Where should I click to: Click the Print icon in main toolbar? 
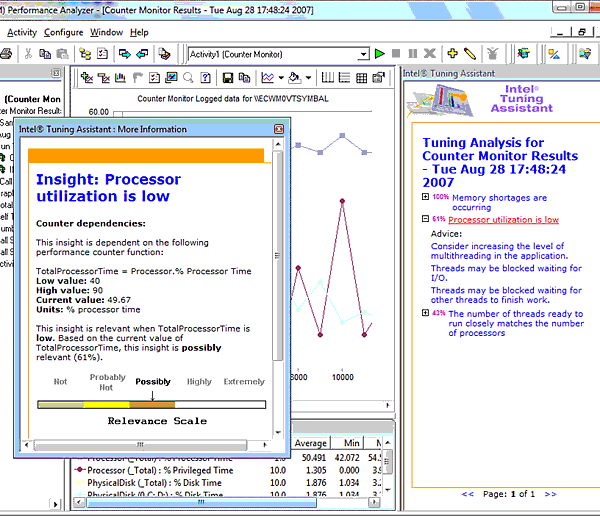pos(5,54)
